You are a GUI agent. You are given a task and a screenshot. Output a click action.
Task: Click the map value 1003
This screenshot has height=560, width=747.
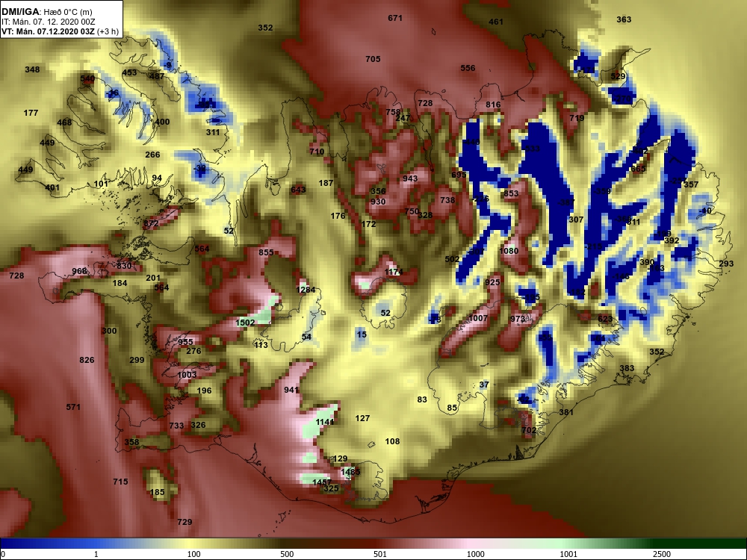187,375
